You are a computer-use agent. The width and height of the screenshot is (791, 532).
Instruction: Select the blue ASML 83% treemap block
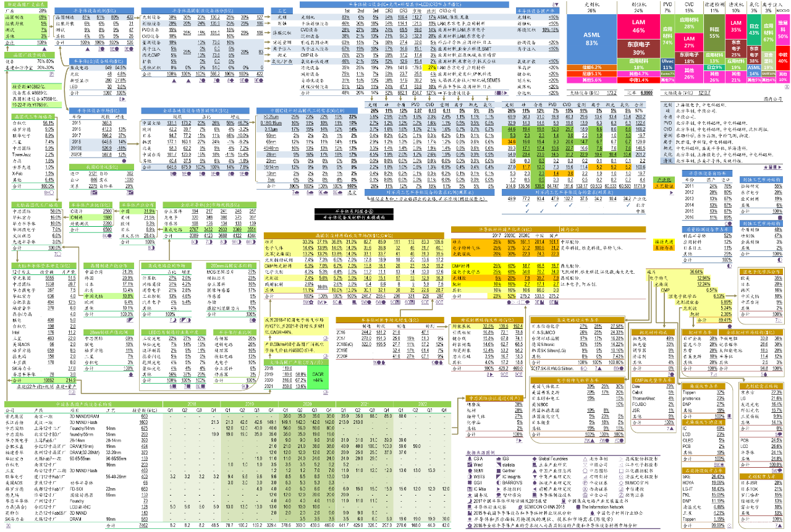(591, 39)
